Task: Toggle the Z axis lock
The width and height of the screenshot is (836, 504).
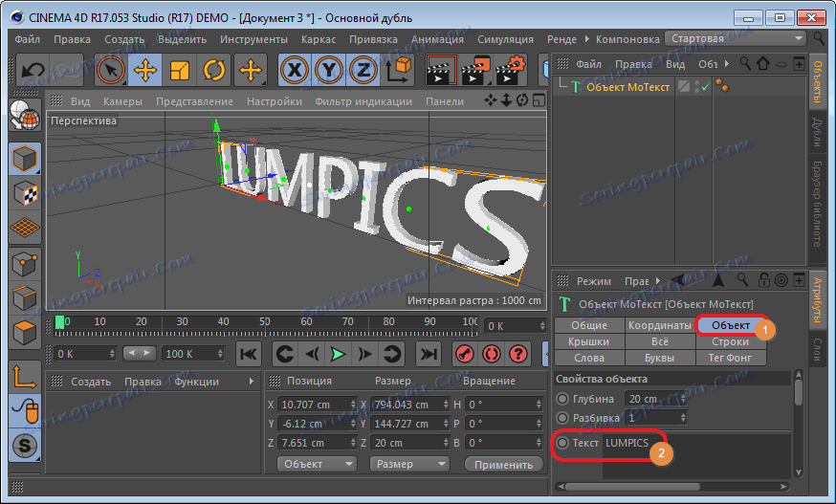Action: point(362,70)
